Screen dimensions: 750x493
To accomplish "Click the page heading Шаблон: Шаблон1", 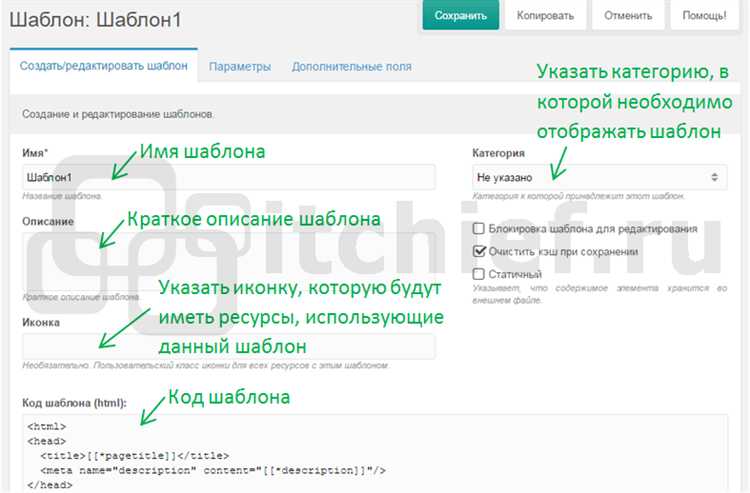I will coord(96,20).
